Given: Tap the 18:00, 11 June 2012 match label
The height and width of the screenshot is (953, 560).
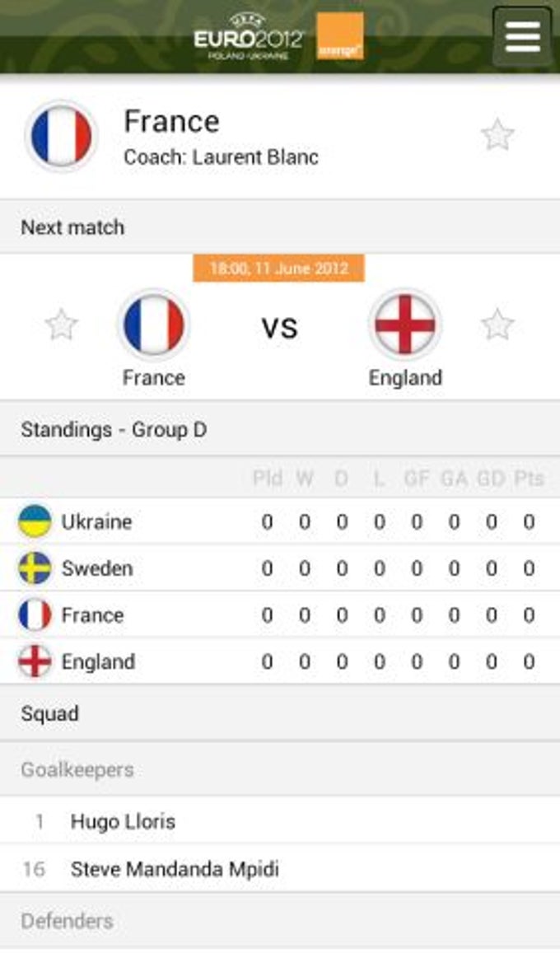Looking at the screenshot, I should click(x=279, y=269).
